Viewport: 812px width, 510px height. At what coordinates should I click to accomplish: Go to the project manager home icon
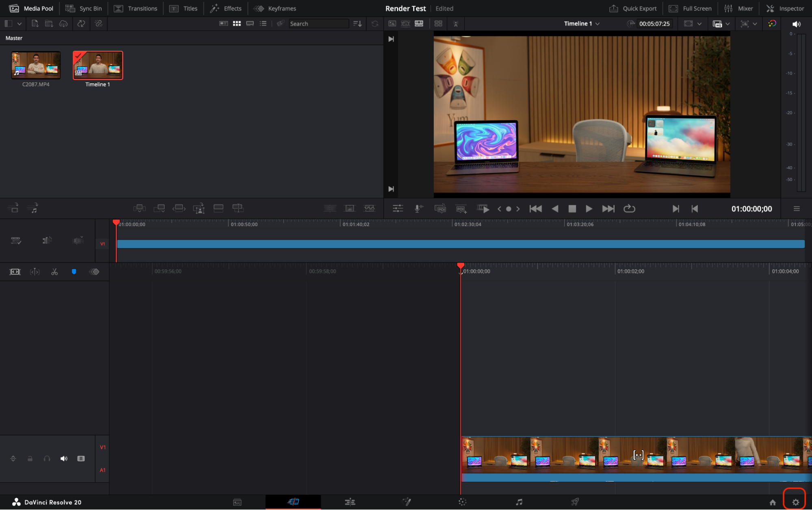pyautogui.click(x=773, y=502)
